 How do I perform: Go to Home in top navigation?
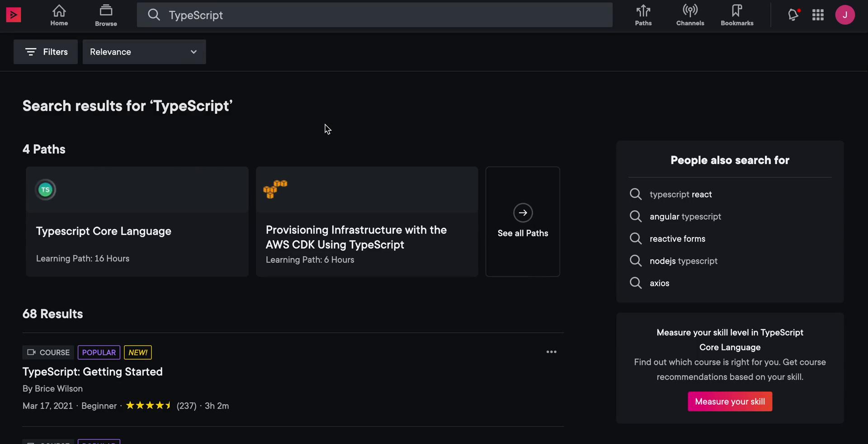click(x=59, y=15)
